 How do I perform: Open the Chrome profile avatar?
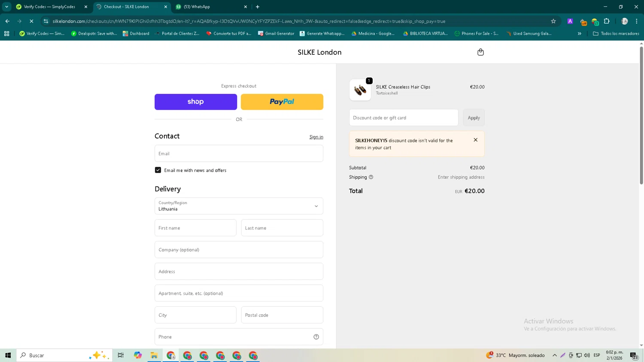624,21
